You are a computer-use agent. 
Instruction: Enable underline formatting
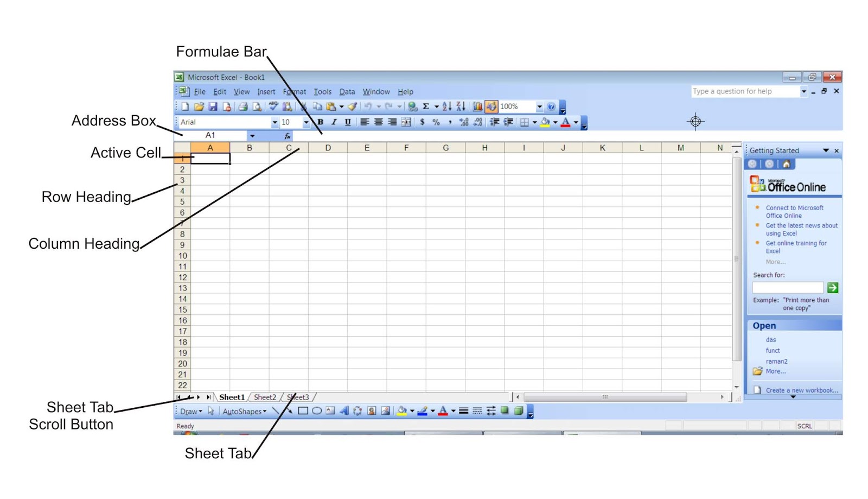pyautogui.click(x=348, y=123)
